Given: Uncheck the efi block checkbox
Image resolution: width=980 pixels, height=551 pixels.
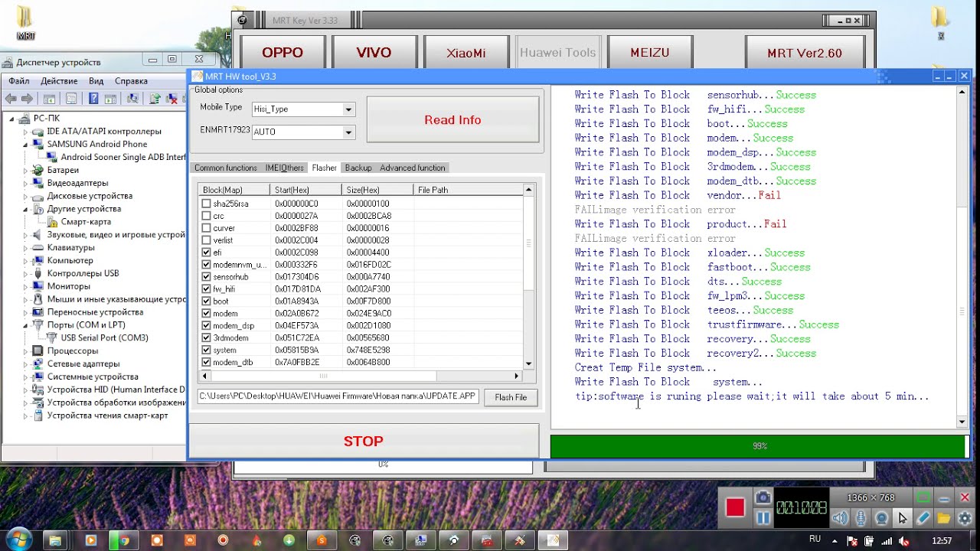Looking at the screenshot, I should pos(206,253).
